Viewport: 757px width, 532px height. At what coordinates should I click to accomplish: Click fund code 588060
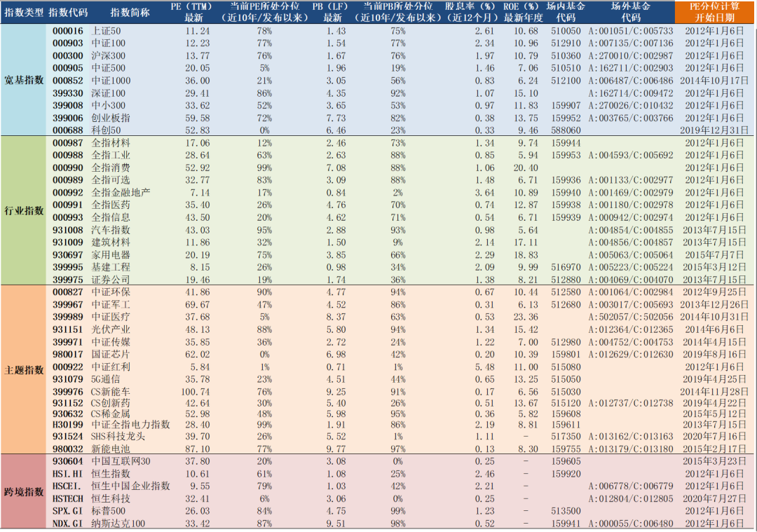click(566, 130)
